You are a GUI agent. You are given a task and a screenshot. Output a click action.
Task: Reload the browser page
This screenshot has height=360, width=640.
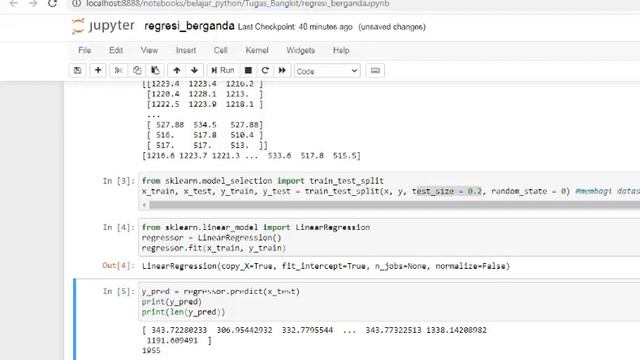(52, 4)
